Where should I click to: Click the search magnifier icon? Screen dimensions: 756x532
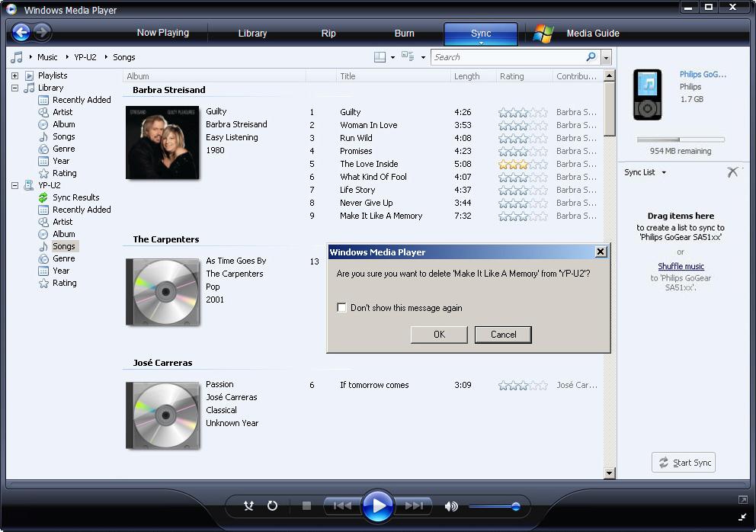click(591, 57)
